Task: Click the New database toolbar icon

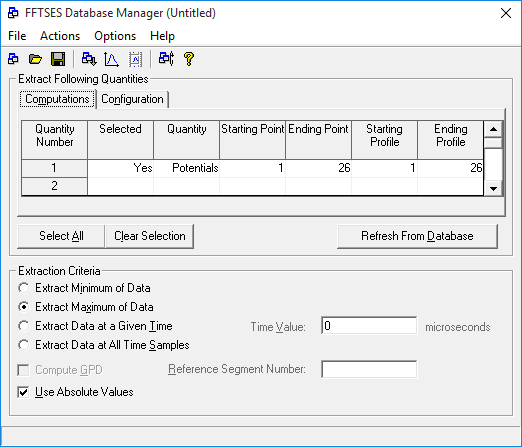Action: click(x=13, y=59)
